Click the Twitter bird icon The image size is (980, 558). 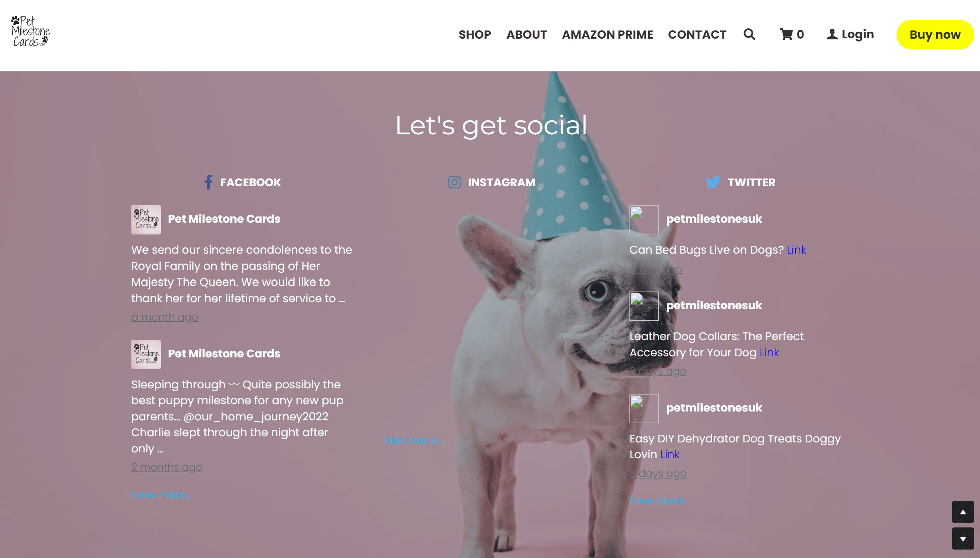click(713, 183)
